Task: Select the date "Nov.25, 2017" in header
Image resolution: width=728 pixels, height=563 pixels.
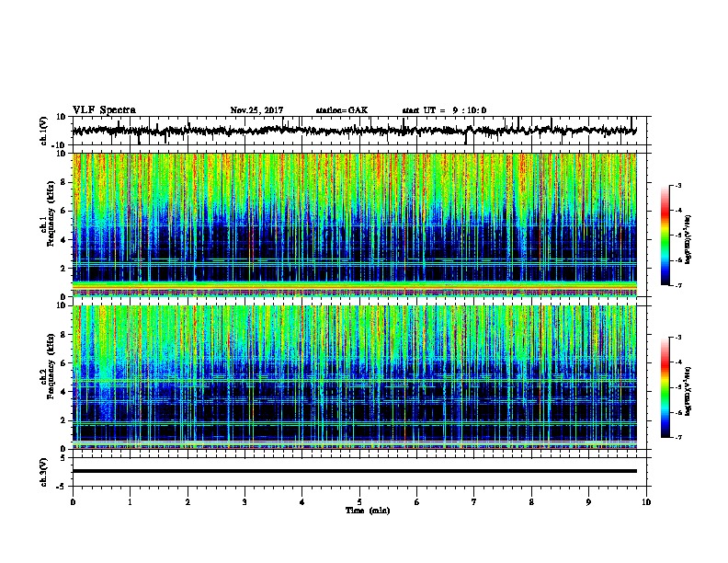Action: (x=256, y=110)
